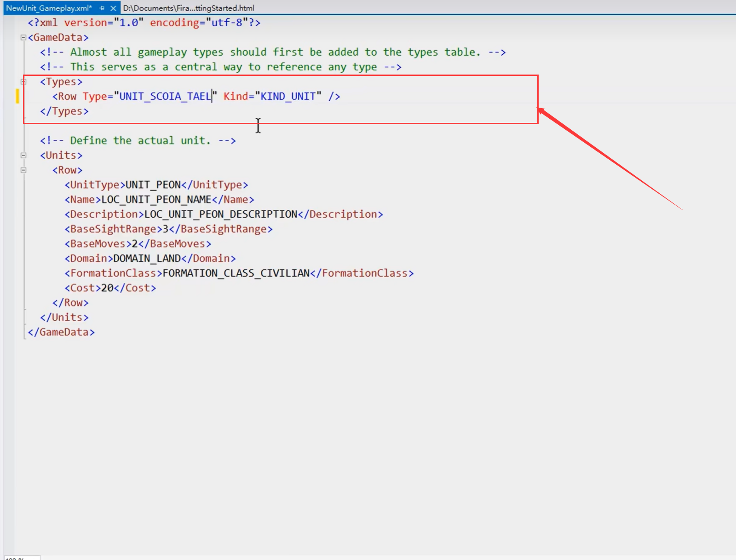Click the DOMAIN_LAND value
The height and width of the screenshot is (560, 736).
pos(147,259)
